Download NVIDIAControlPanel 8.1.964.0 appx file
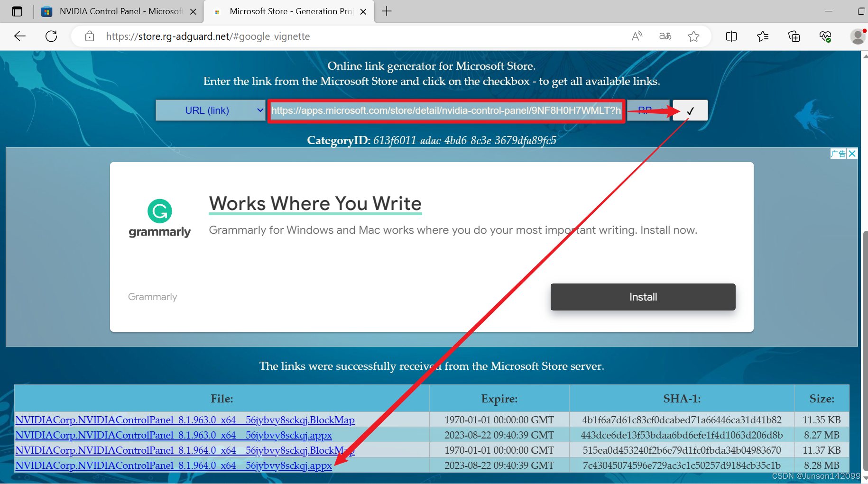The image size is (868, 484). pos(174,466)
